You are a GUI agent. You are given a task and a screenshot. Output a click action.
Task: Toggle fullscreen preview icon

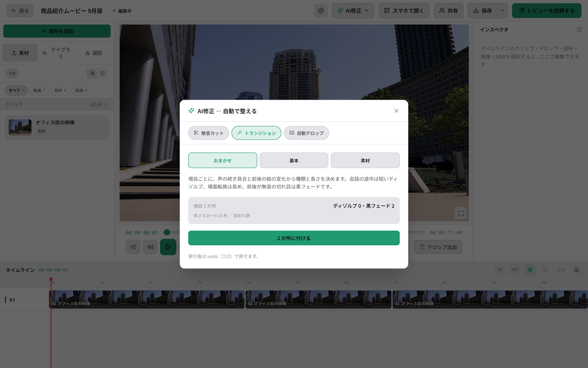pos(461,213)
